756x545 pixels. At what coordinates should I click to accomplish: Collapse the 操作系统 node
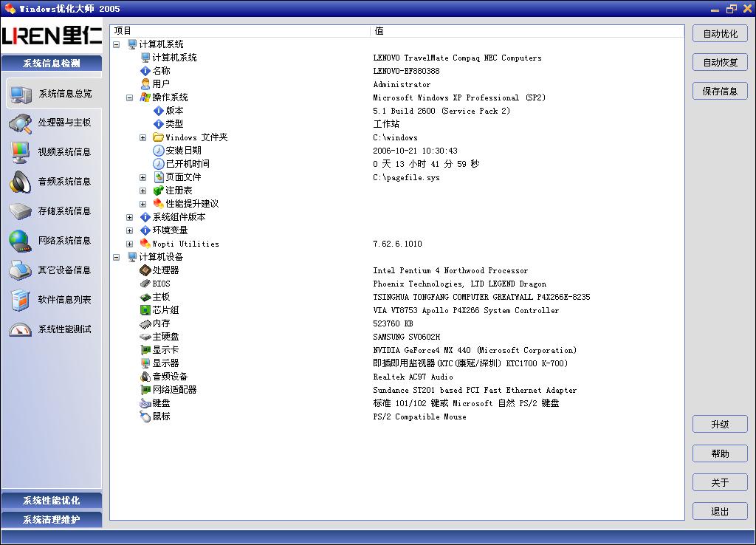coord(129,97)
